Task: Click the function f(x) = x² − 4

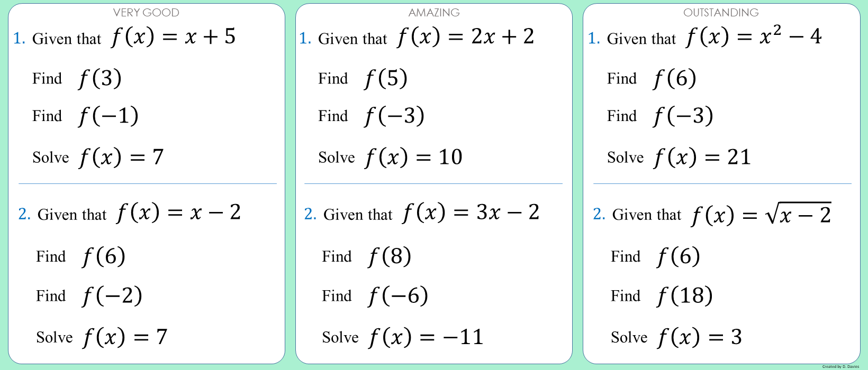Action: point(754,36)
